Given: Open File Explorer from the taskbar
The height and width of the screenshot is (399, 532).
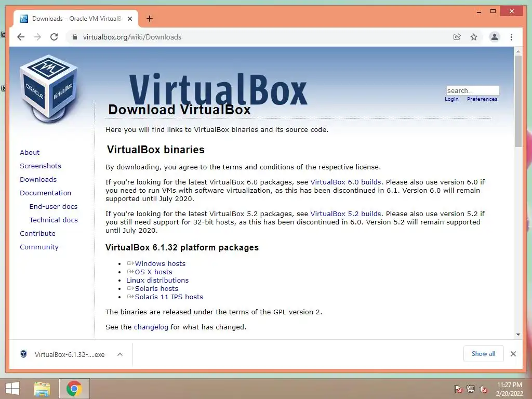Looking at the screenshot, I should (42, 389).
